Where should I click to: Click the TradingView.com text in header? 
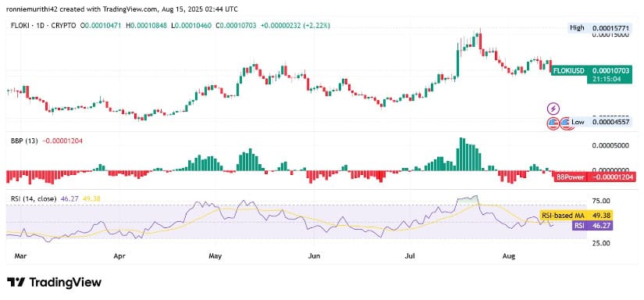(130, 9)
